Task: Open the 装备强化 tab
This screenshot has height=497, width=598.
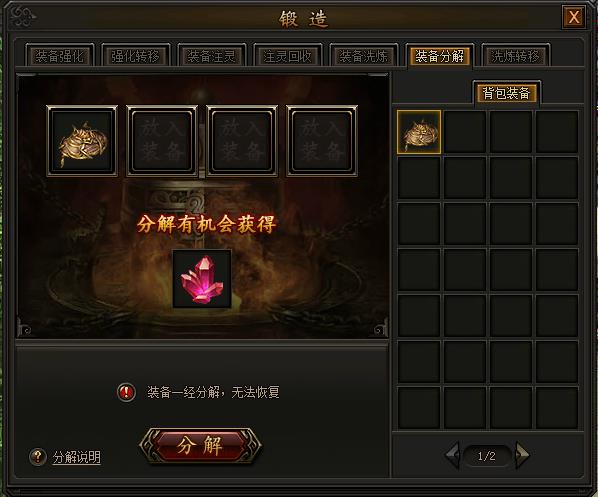Action: (x=59, y=56)
